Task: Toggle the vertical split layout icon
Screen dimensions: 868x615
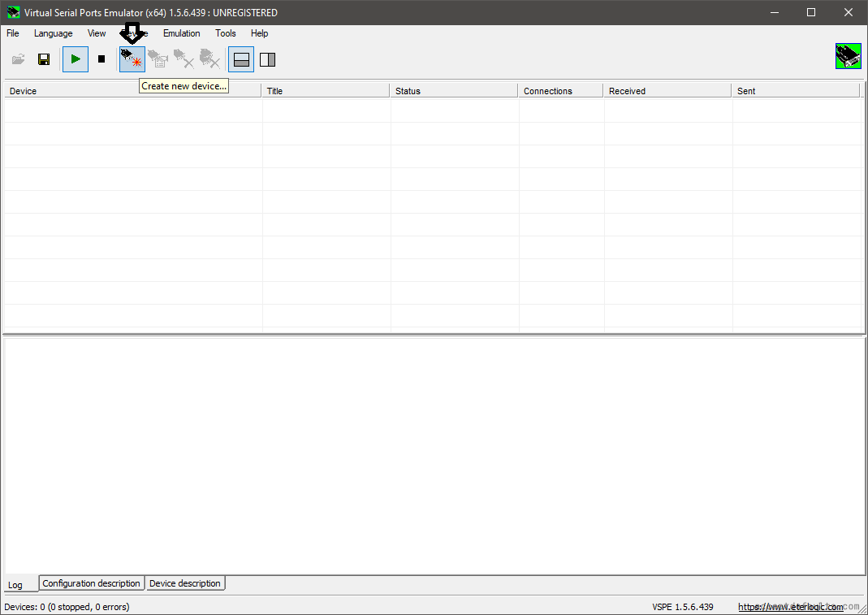Action: coord(267,59)
